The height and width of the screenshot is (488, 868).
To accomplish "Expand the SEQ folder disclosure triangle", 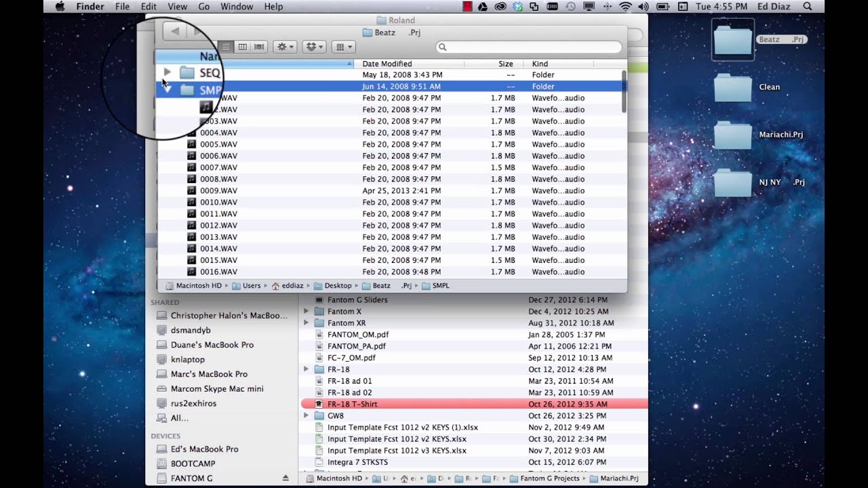I will click(167, 72).
